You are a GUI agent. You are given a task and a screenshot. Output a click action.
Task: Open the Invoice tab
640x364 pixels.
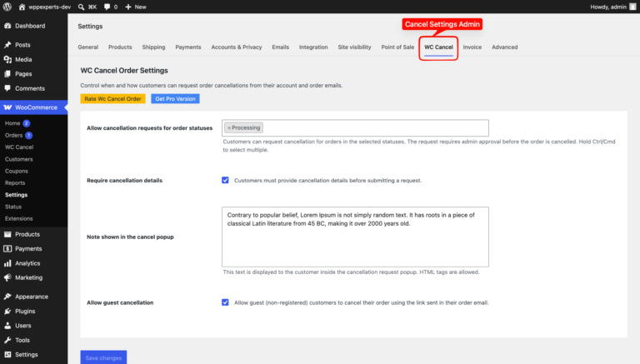[472, 47]
